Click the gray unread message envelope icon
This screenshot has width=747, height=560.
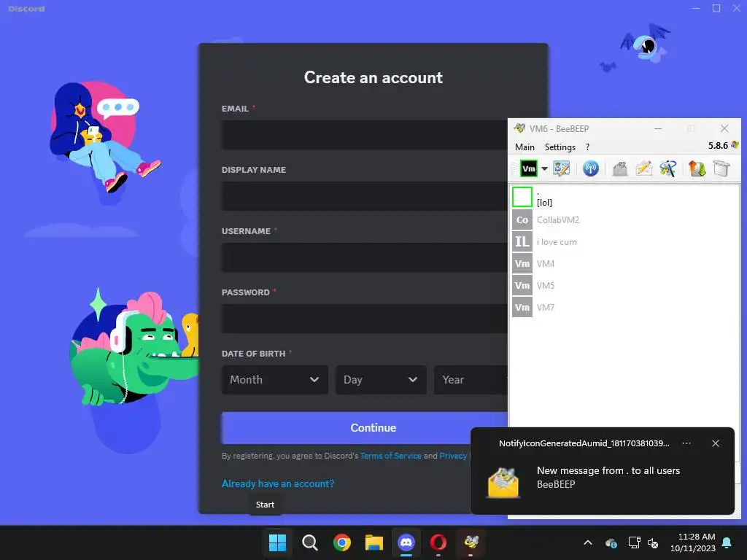coord(620,168)
